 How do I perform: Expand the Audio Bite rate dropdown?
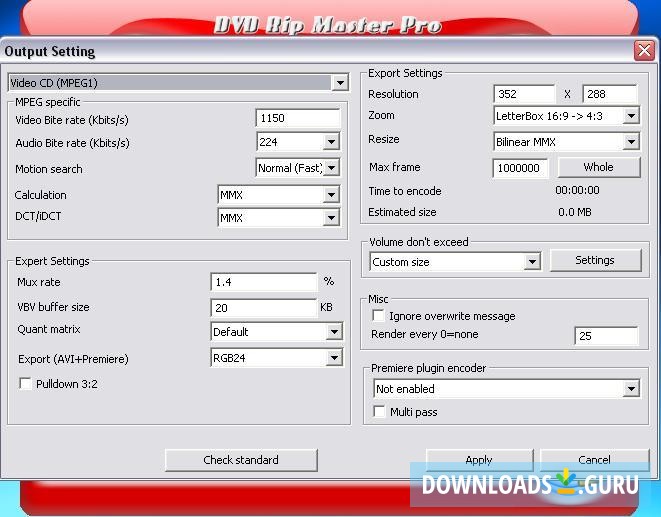tap(298, 142)
